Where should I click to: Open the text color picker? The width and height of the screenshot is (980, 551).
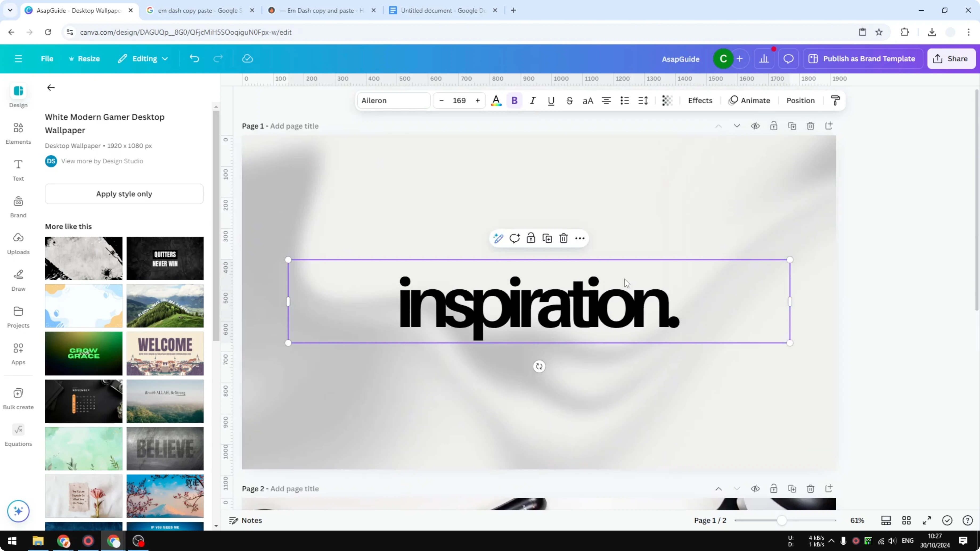click(496, 100)
